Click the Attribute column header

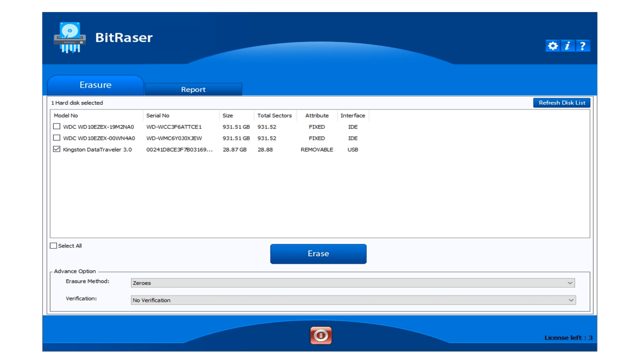317,116
